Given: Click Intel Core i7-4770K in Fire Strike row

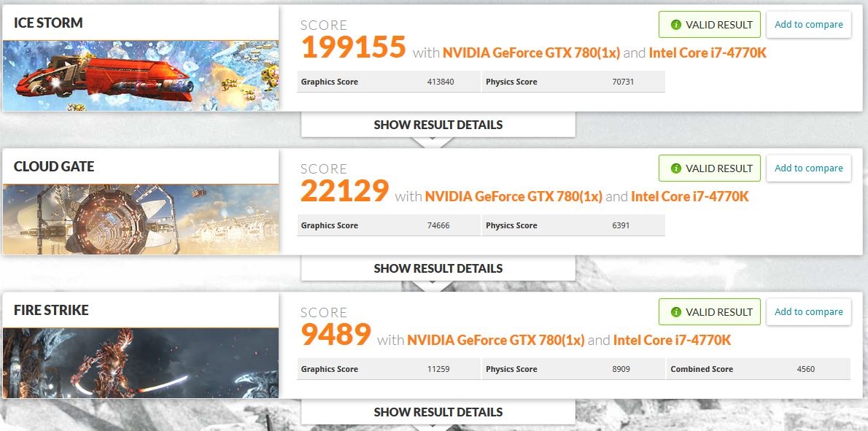Looking at the screenshot, I should (672, 341).
